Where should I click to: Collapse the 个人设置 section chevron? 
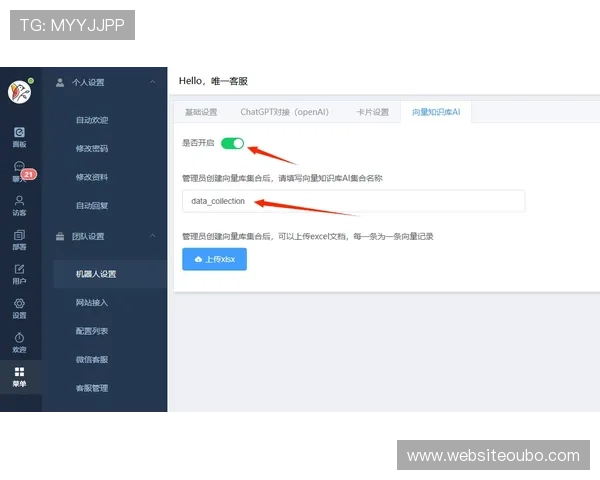pos(153,82)
